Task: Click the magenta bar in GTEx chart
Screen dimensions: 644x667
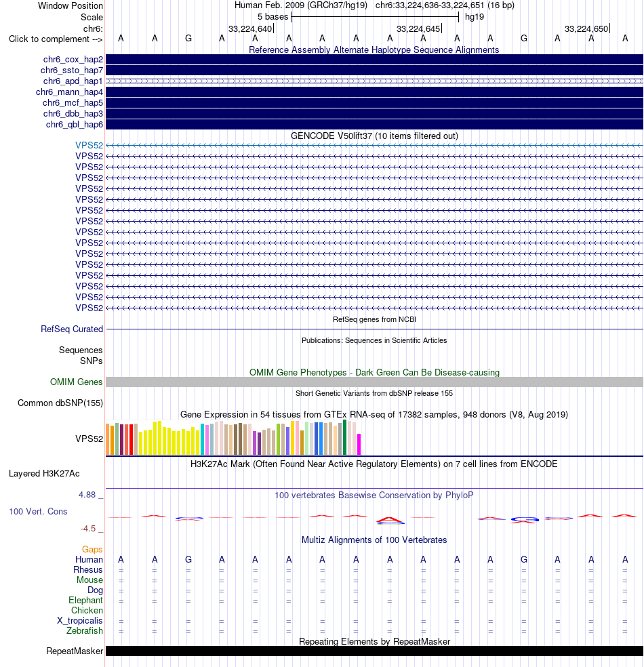Action: (359, 444)
